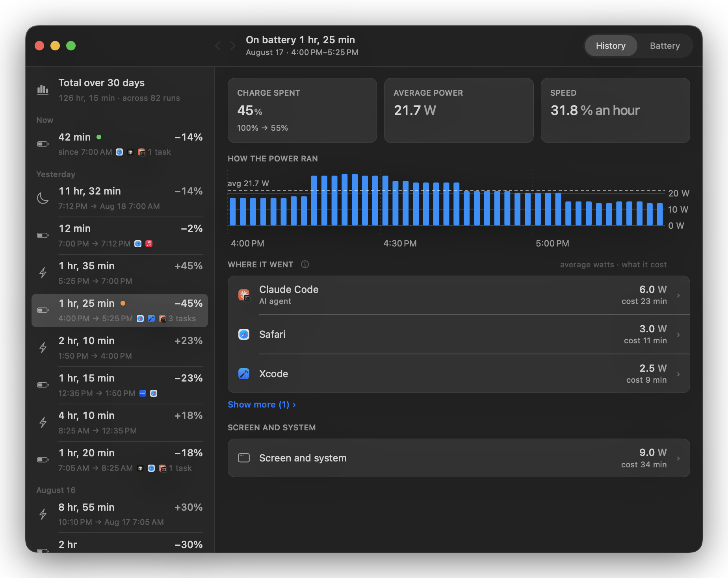Click the screen icon in Screen and system row

244,458
